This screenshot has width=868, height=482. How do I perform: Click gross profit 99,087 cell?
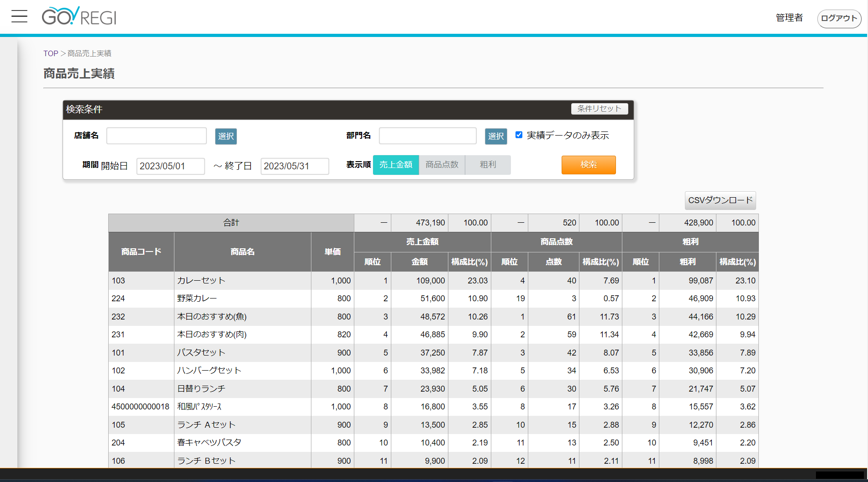click(x=688, y=281)
